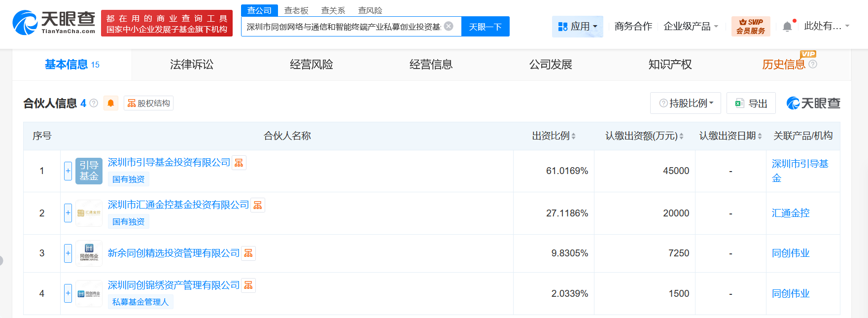Open the notification bell in header
Screen dimensions: 868x318
788,27
